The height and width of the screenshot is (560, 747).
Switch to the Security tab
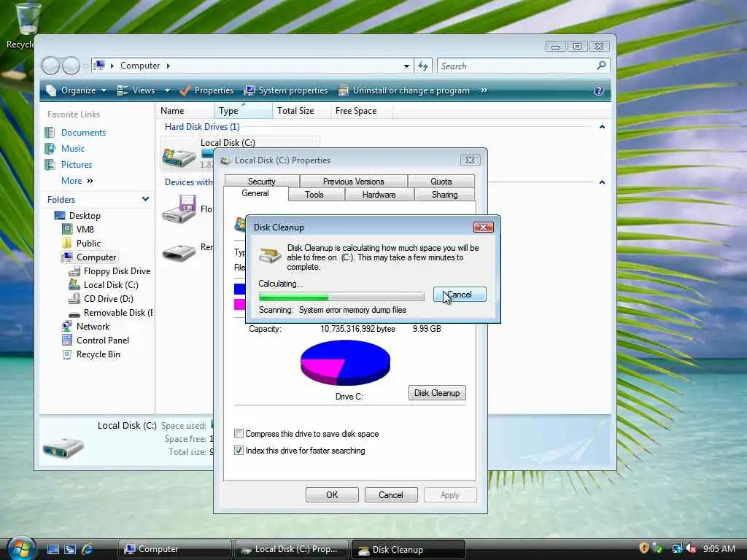click(262, 182)
